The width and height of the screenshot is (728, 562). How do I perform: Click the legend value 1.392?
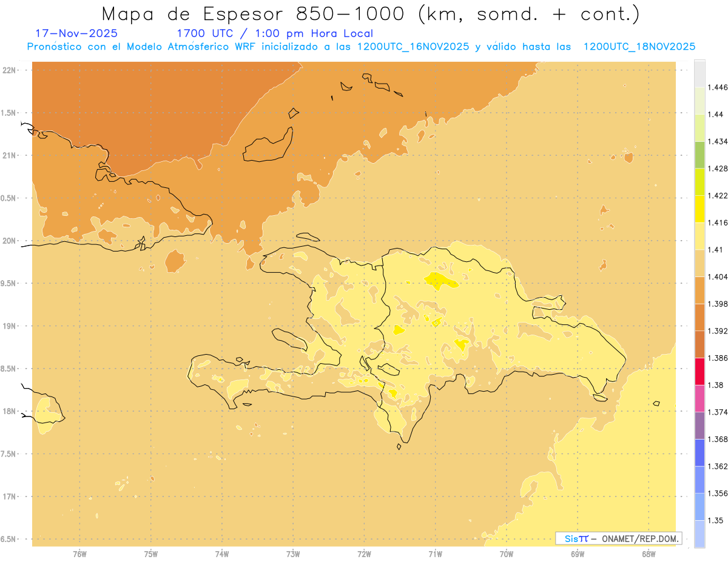tap(718, 331)
